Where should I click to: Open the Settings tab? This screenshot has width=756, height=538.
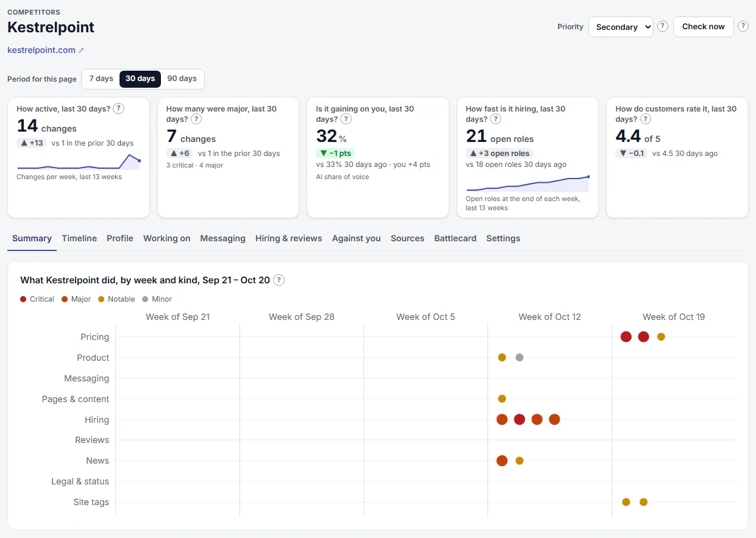(x=503, y=238)
